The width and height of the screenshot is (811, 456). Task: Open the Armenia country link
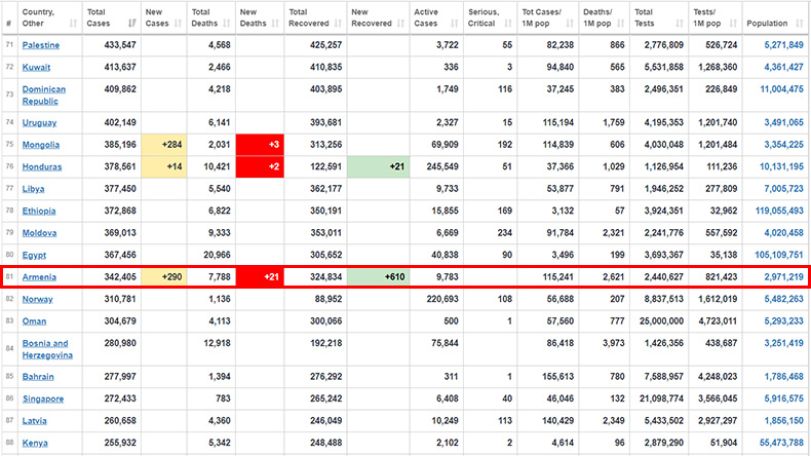(x=39, y=277)
